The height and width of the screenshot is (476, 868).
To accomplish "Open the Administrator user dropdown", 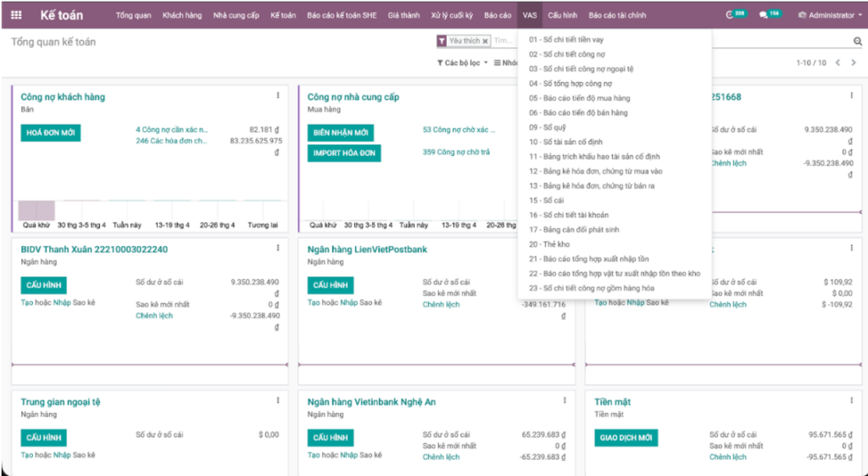I will click(x=830, y=15).
